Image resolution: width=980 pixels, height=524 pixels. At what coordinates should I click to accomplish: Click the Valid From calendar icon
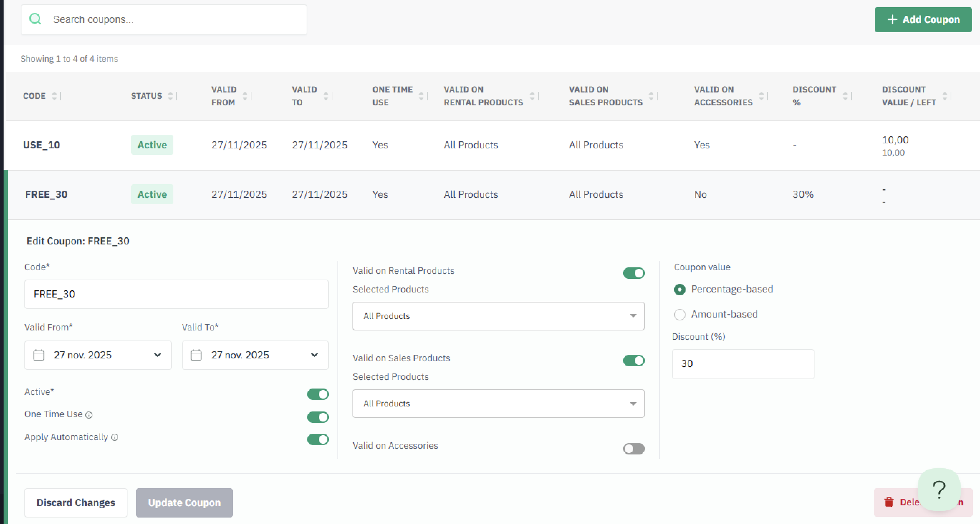(38, 355)
